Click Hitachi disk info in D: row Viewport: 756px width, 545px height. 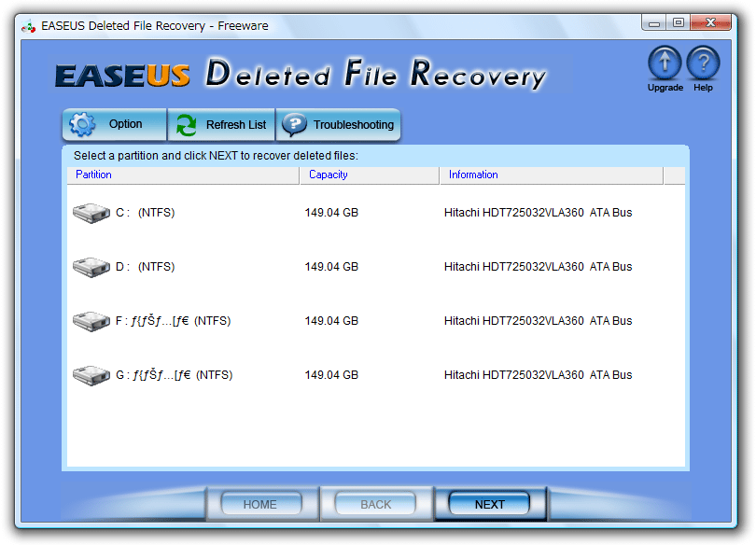pos(539,267)
